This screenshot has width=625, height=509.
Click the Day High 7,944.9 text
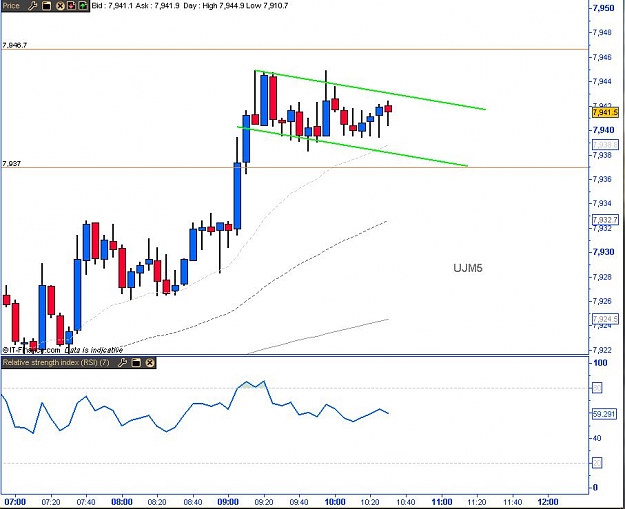(x=214, y=6)
